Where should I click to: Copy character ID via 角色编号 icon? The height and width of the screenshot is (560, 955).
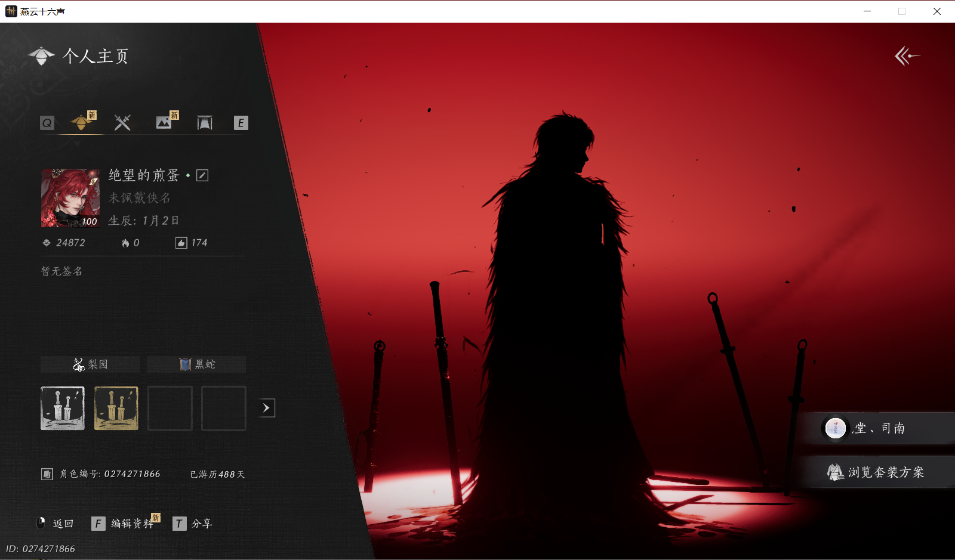click(47, 474)
